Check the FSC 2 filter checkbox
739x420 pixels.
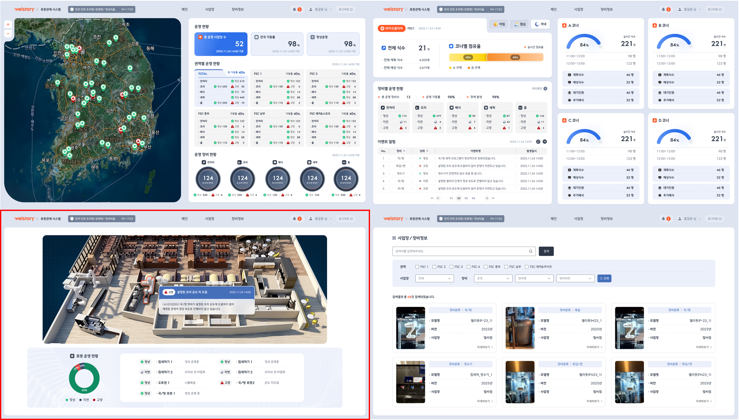click(x=435, y=267)
